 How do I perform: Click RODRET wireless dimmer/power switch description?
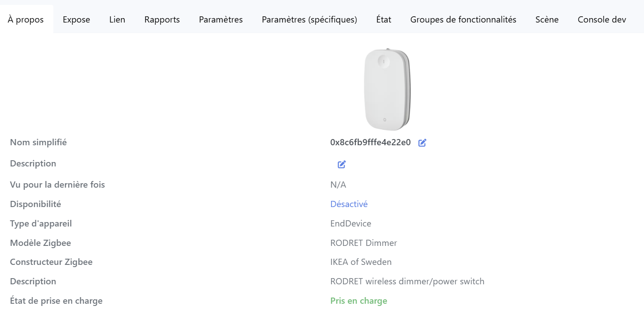(407, 281)
